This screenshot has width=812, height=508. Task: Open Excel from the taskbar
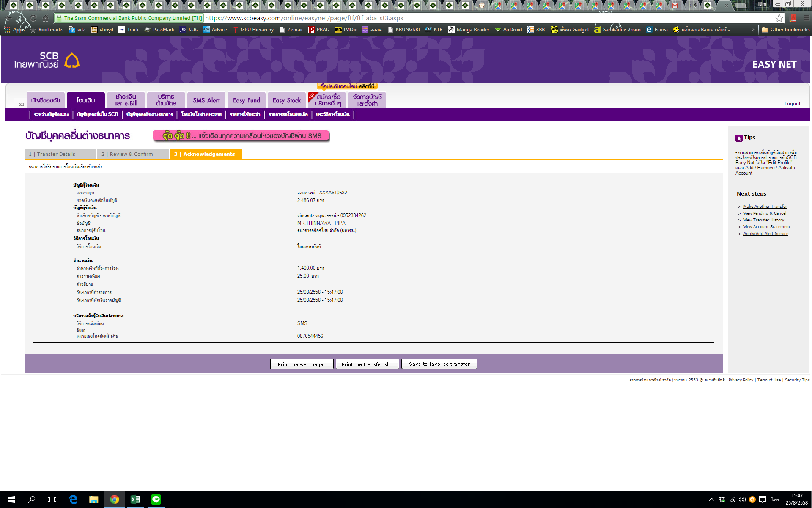click(135, 500)
